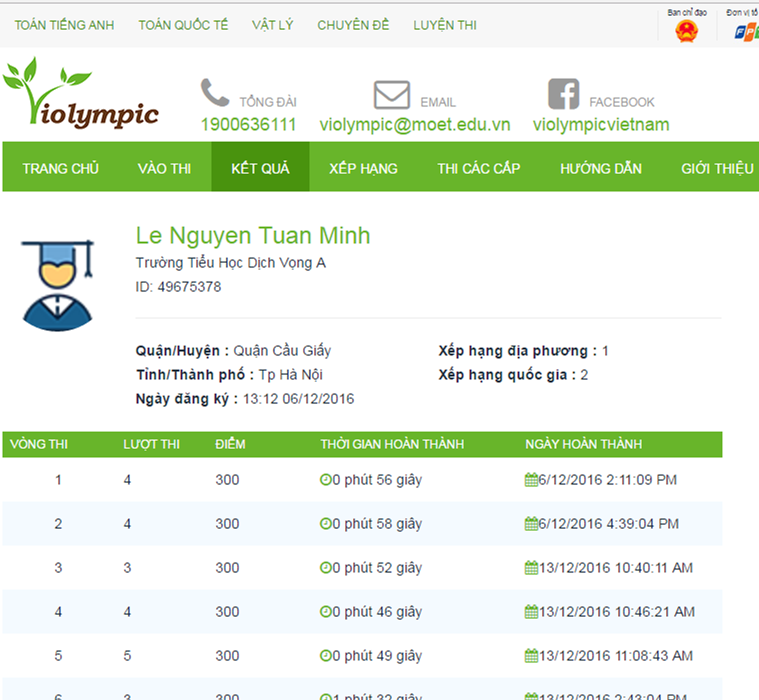This screenshot has width=759, height=700.
Task: Click the Facebook icon
Action: (x=564, y=94)
